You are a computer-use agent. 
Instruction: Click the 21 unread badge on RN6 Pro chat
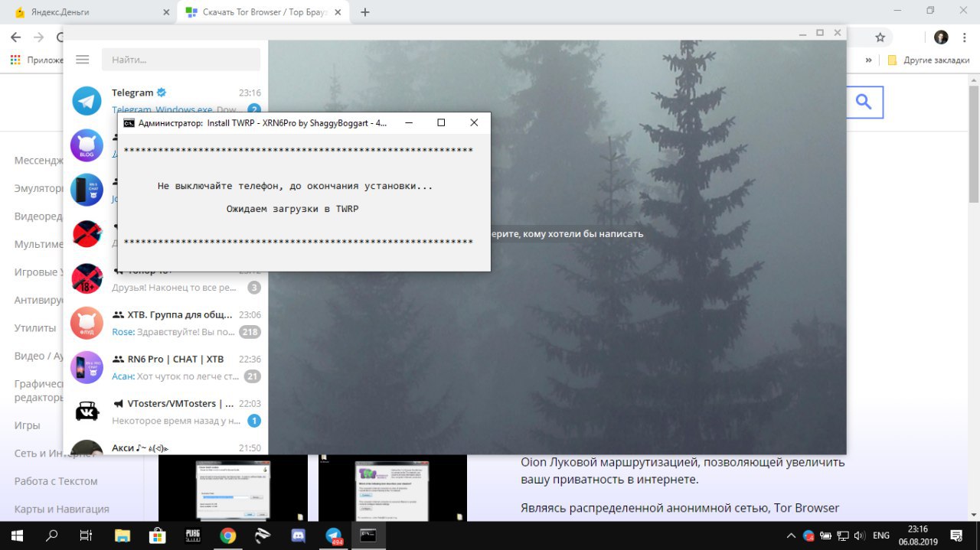click(252, 376)
